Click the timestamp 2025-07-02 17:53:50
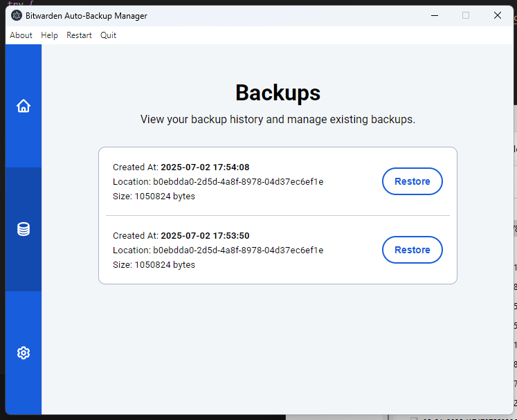517x420 pixels. pyautogui.click(x=205, y=236)
